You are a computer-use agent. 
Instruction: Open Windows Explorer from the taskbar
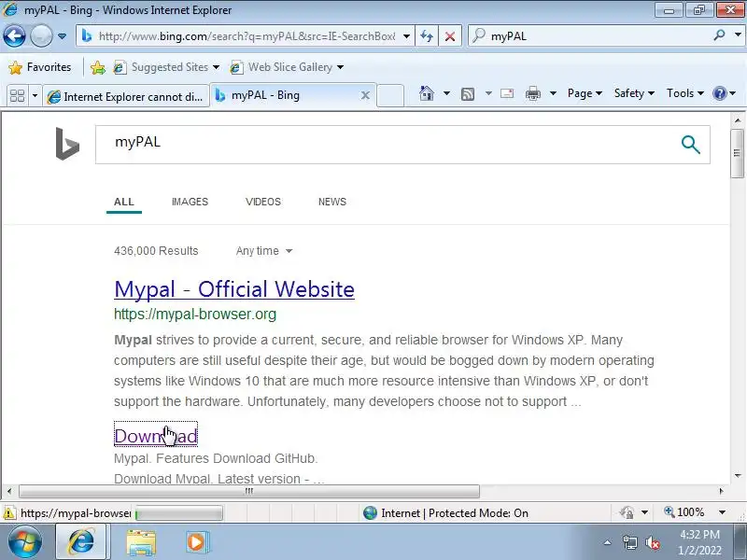(x=141, y=542)
